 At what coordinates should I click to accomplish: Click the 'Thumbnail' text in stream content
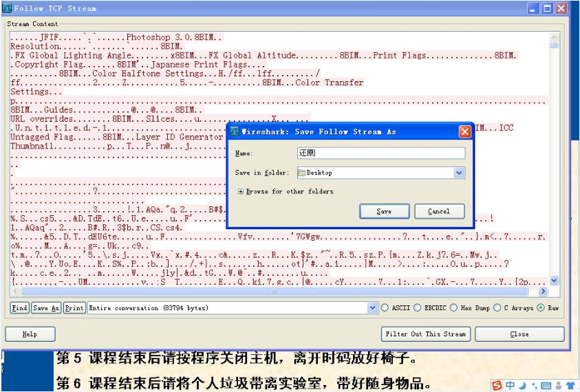[x=32, y=146]
